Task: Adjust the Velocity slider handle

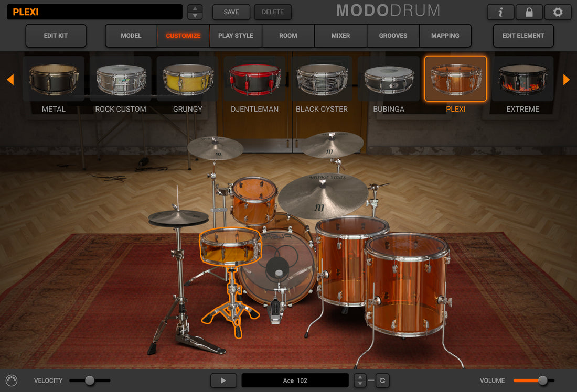Action: click(x=90, y=380)
